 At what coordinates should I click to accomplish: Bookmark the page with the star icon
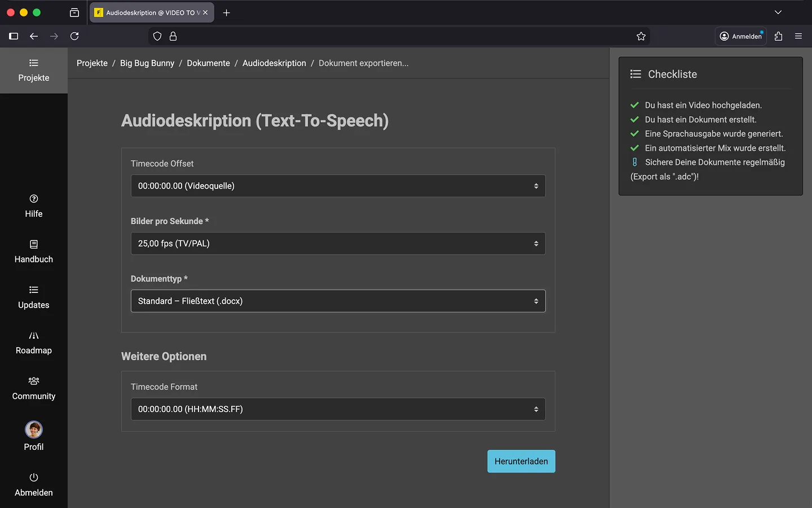tap(641, 36)
